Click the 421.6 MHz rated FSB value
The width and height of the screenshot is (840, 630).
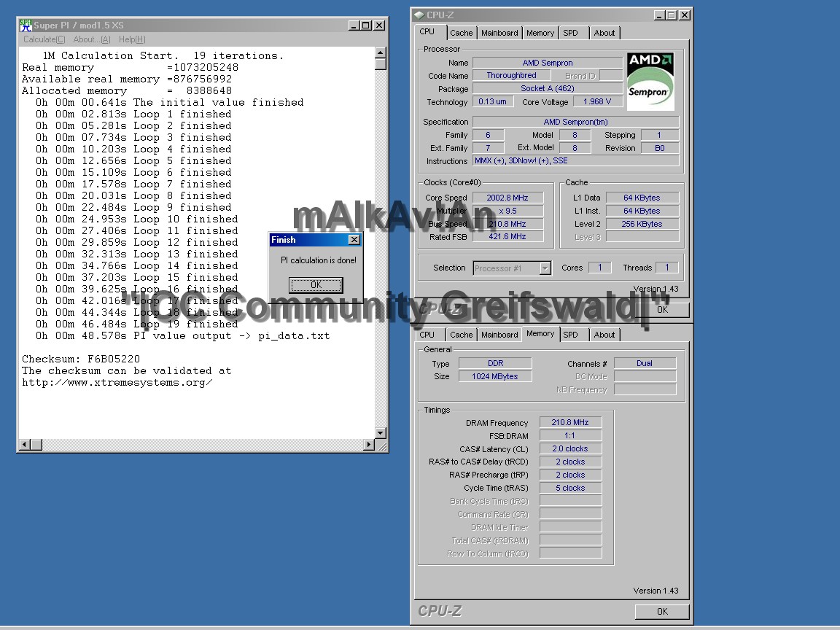click(x=507, y=236)
